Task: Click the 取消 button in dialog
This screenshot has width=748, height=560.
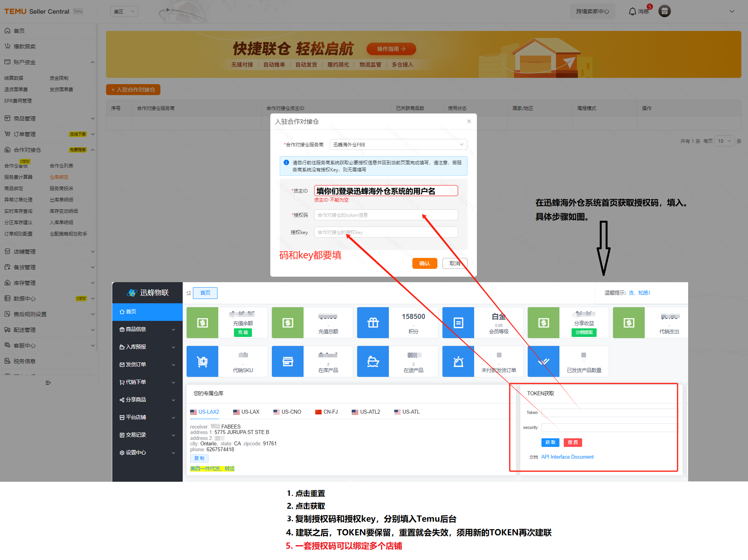Action: coord(455,263)
